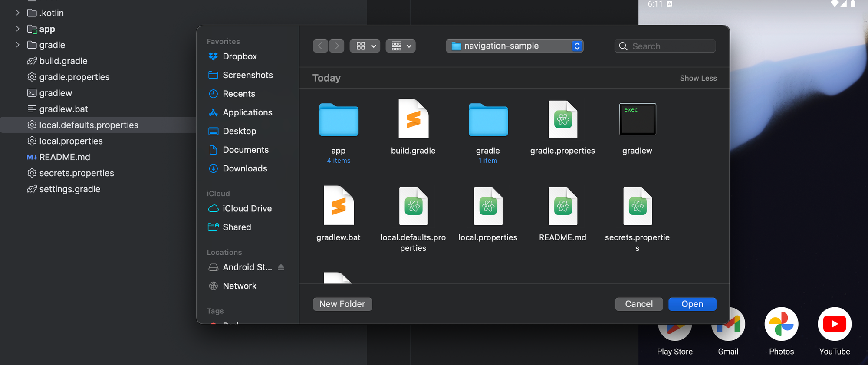Open Gmail app in emulator
The image size is (868, 365).
(728, 332)
